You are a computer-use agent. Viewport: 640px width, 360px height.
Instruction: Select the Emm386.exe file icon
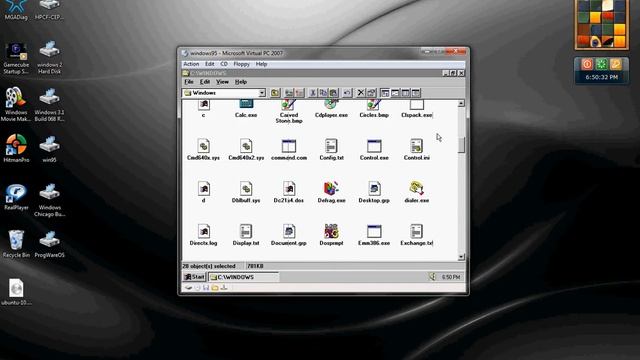tap(374, 235)
